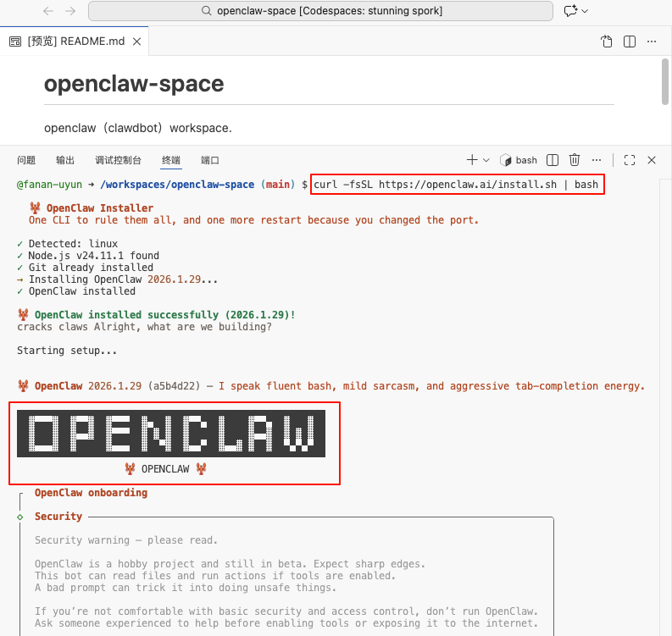Open the editor's more actions menu
Image resolution: width=672 pixels, height=636 pixels.
(652, 41)
